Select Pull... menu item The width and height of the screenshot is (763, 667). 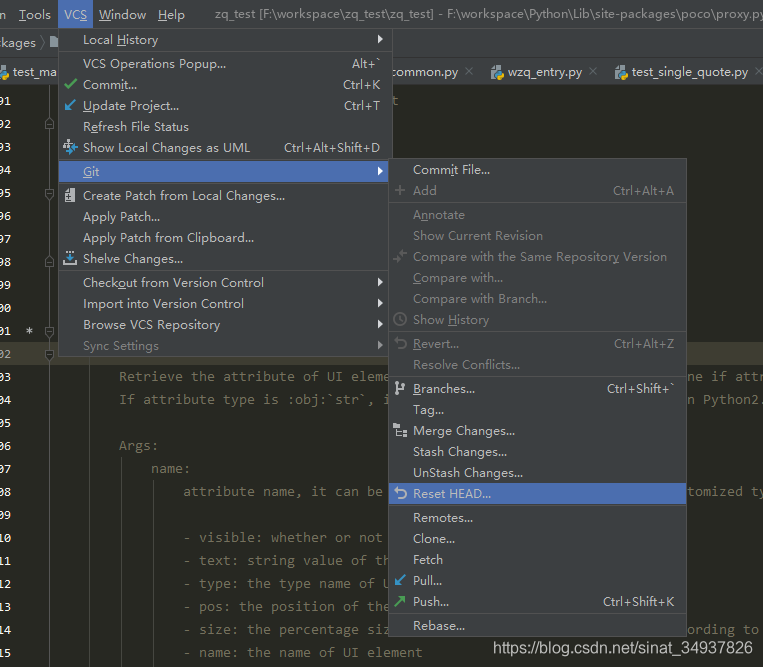(537, 580)
